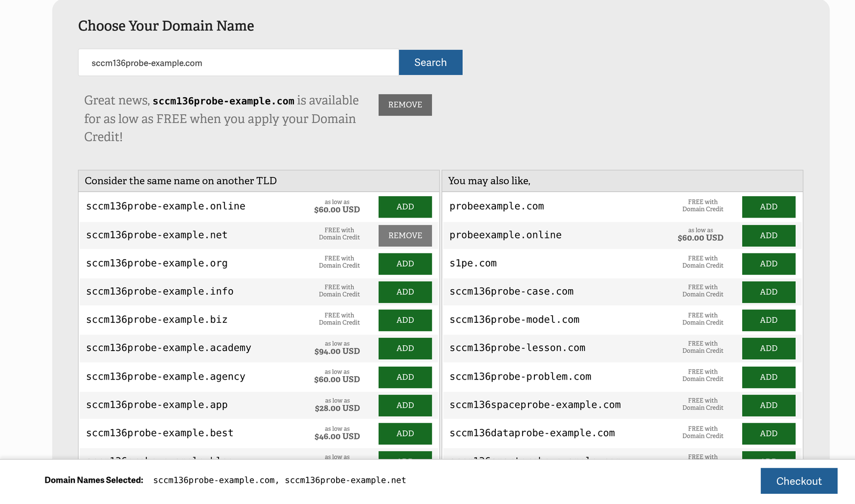Add sccm136spaceprobe-example.com domain
Screen dimensions: 855x504
click(x=768, y=406)
